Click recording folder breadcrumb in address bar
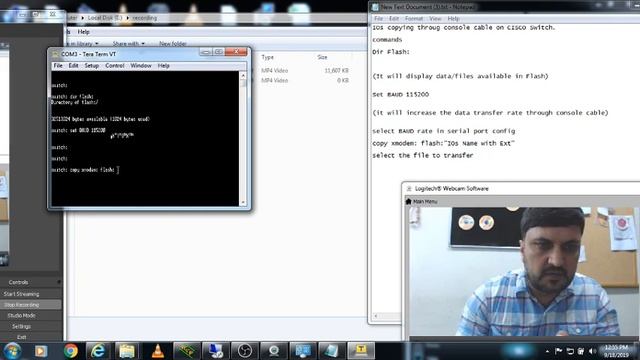The height and width of the screenshot is (360, 640). pyautogui.click(x=144, y=18)
